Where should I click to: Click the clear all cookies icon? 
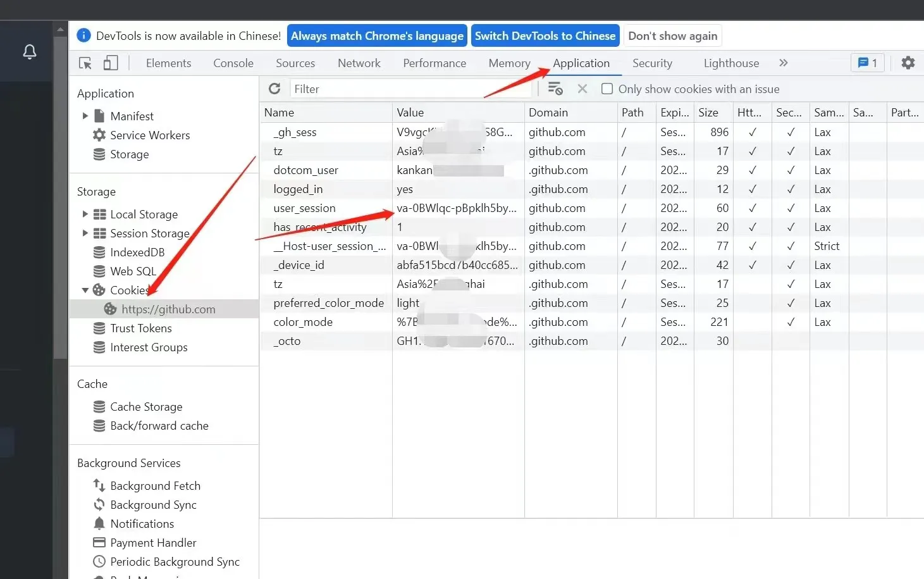(x=555, y=89)
